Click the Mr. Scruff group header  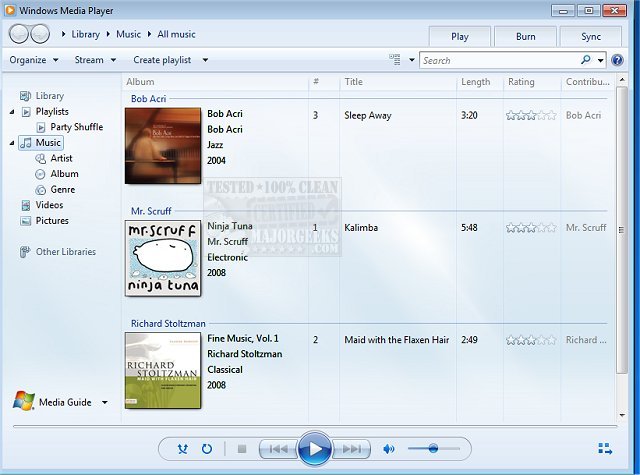coord(151,211)
